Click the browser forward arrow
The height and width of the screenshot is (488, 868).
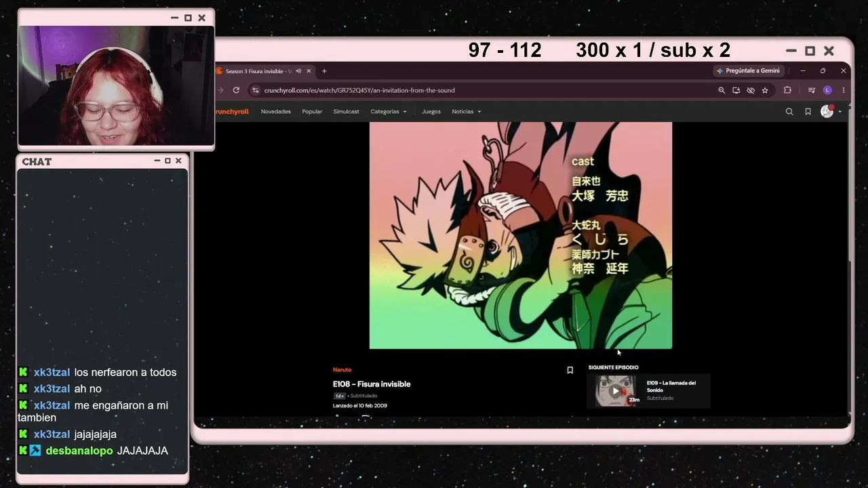pyautogui.click(x=220, y=90)
